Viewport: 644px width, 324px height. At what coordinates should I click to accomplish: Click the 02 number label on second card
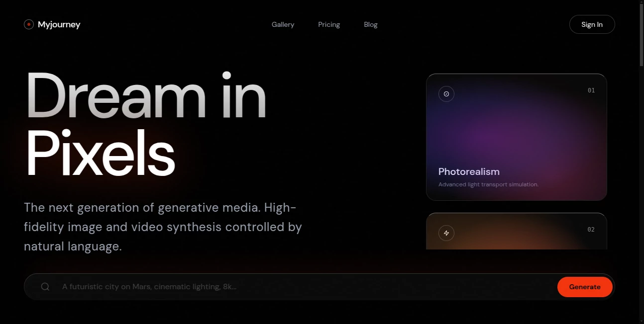tap(591, 230)
